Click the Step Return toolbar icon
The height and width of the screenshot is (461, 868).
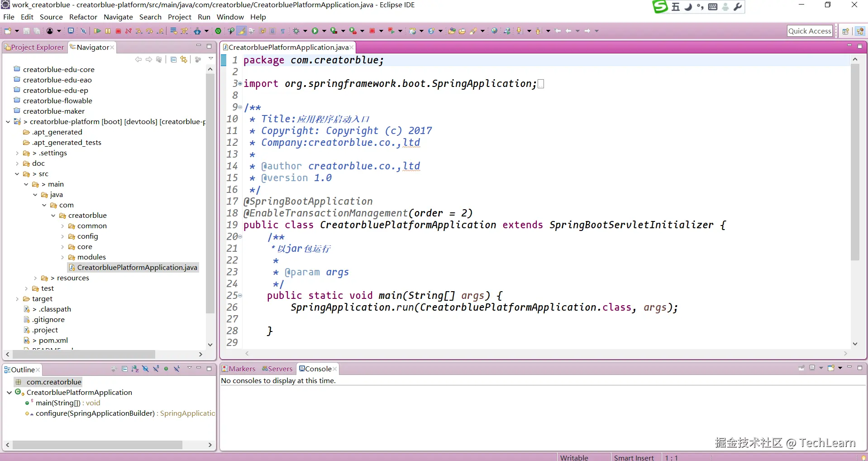[x=160, y=31]
